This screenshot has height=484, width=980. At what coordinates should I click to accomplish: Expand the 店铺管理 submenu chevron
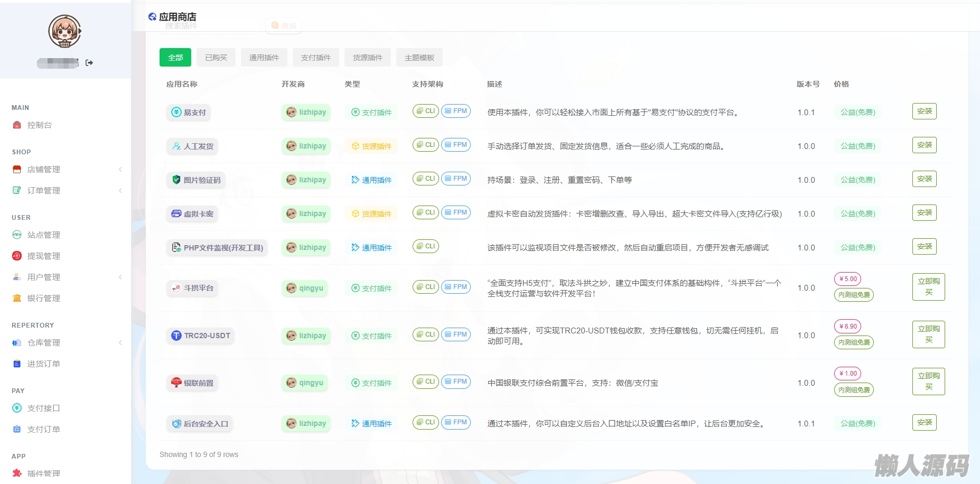point(120,170)
